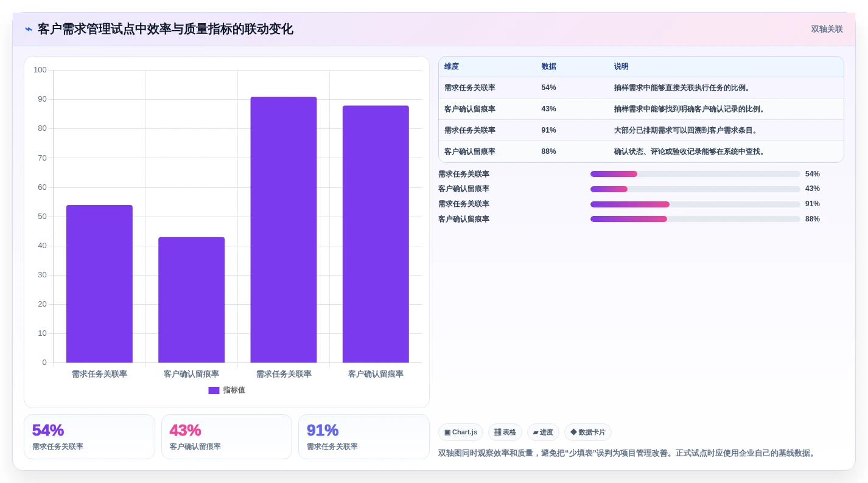
Task: Click the dashboard title 客户需求管理试点中效率与质量指标的联动变化
Action: (x=166, y=29)
